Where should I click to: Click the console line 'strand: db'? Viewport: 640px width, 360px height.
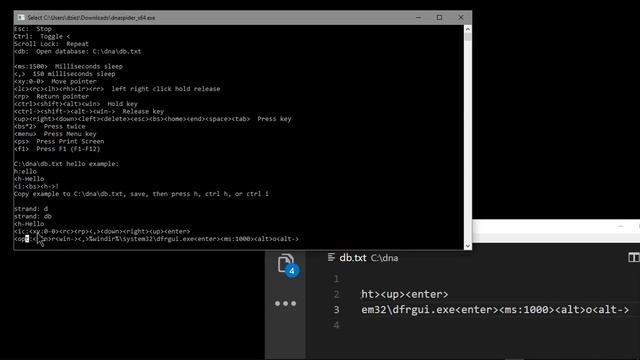(33, 216)
